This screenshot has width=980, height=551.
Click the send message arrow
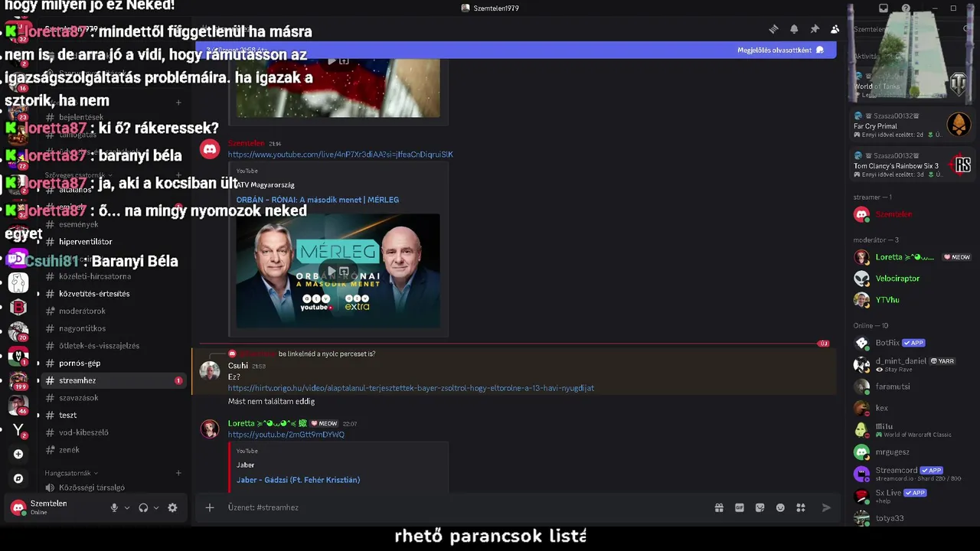826,507
